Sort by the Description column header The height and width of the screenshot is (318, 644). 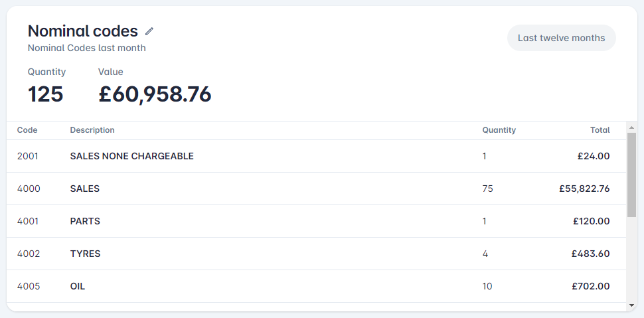coord(92,130)
